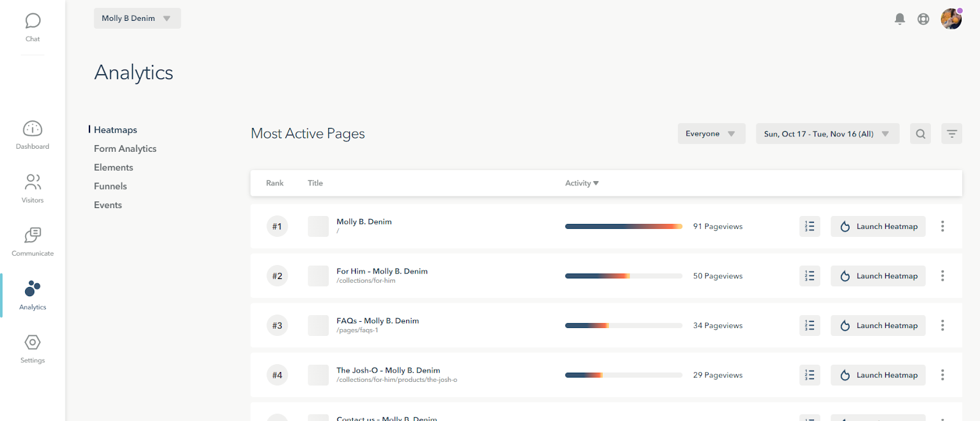Launch Heatmap for the FAQs page
This screenshot has width=980, height=421.
point(878,326)
